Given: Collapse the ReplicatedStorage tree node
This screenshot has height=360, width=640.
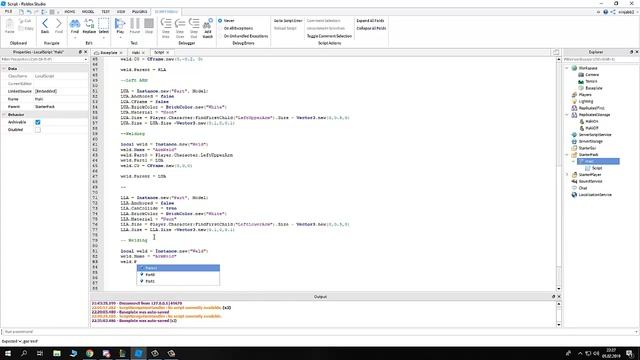Looking at the screenshot, I should pos(567,115).
